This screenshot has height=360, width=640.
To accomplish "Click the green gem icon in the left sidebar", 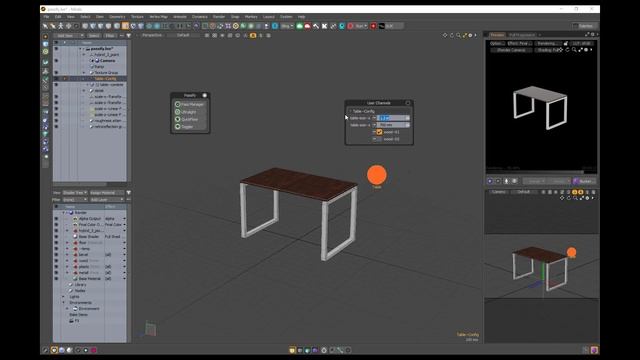I will point(45,134).
